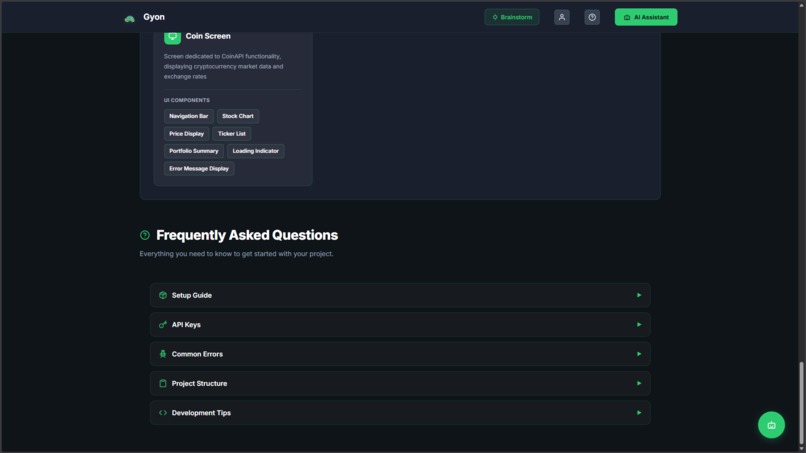Click the UI COMPONENTS label
The image size is (806, 453).
click(187, 100)
